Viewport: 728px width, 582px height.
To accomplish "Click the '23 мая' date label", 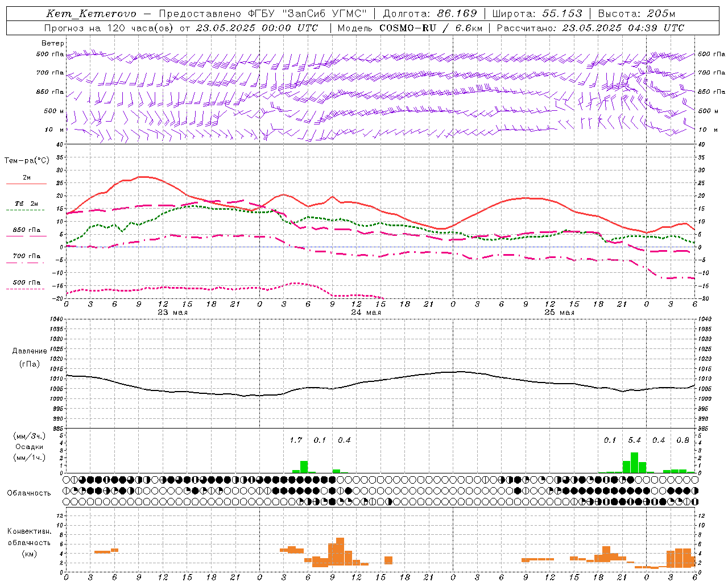I will (x=173, y=313).
